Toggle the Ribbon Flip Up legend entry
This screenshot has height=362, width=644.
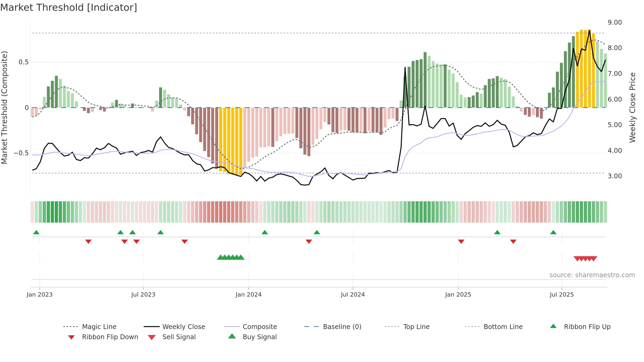(x=580, y=327)
